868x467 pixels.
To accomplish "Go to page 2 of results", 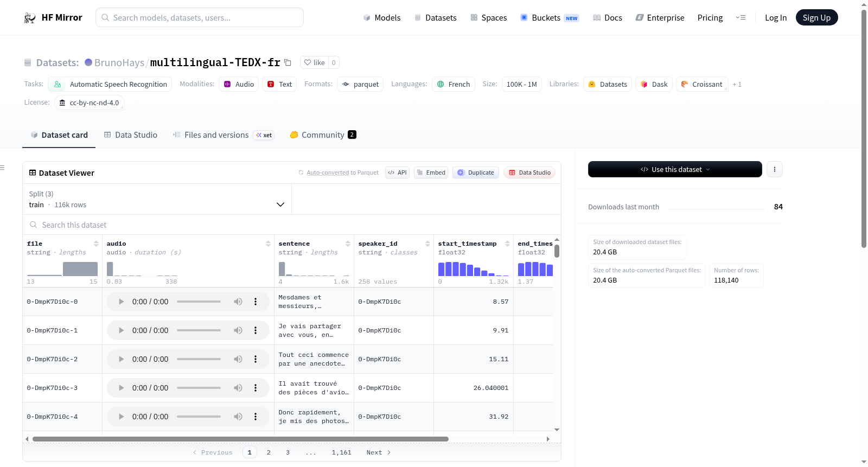I will click(269, 452).
